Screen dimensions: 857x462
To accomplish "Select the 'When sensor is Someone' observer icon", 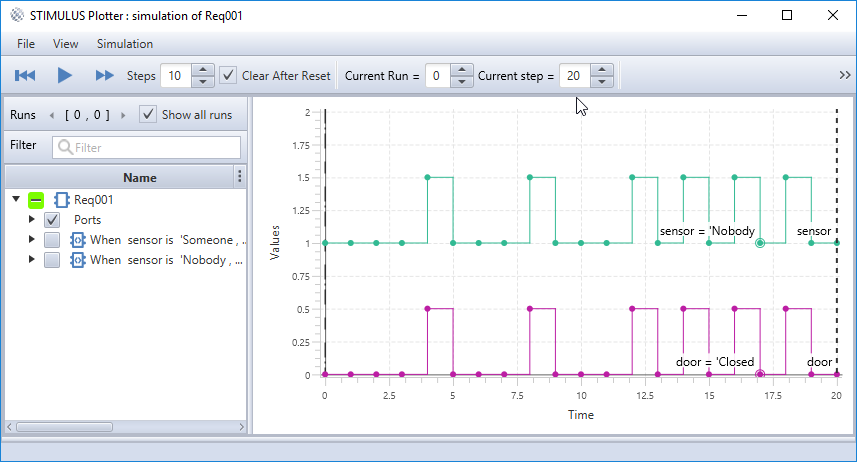I will click(x=78, y=240).
